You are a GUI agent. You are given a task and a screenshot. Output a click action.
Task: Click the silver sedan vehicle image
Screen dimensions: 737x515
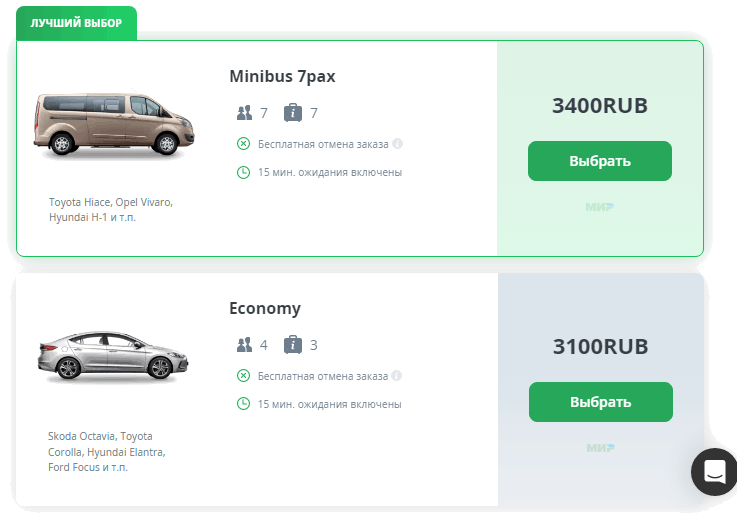click(112, 355)
